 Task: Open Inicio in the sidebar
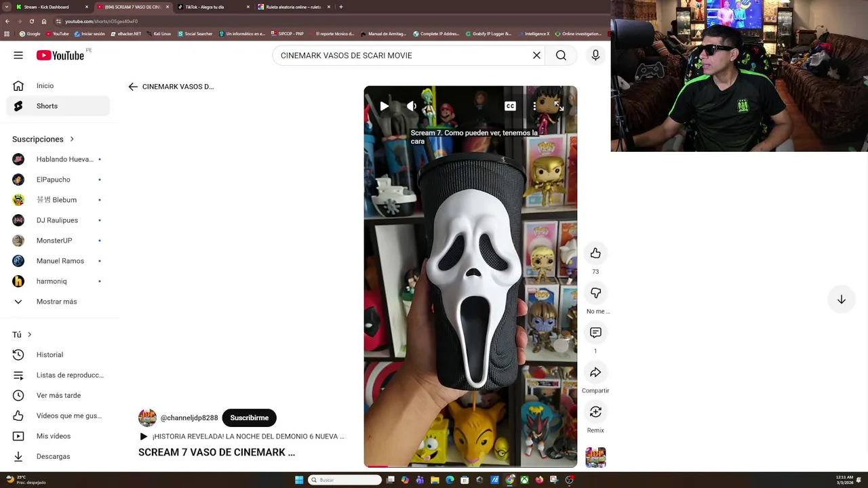pos(58,86)
